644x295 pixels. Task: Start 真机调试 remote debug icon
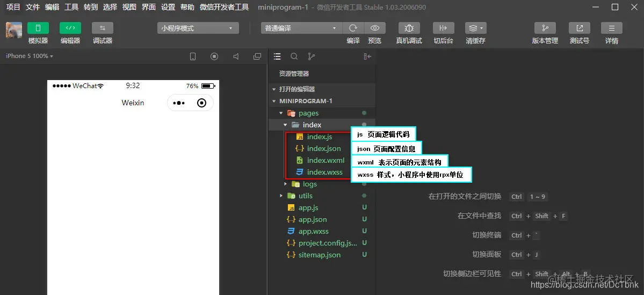pos(409,28)
